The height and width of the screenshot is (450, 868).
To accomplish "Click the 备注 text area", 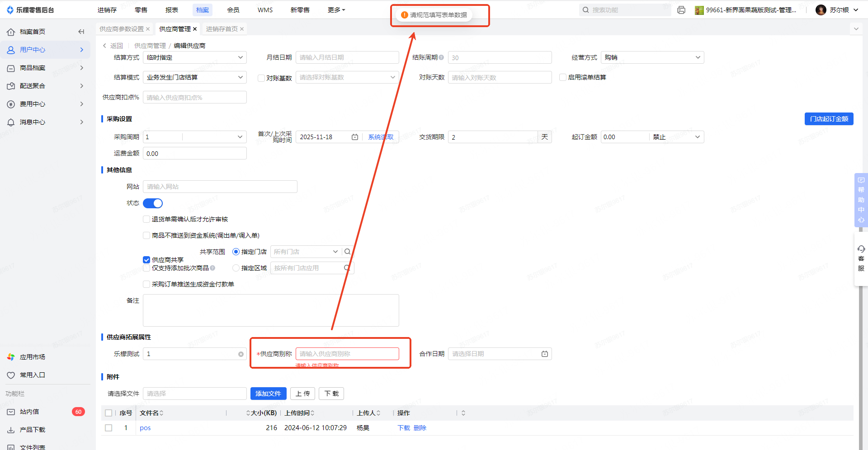I will (x=271, y=310).
